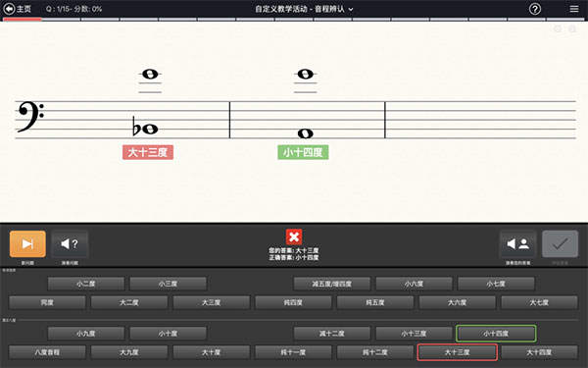Select the 大十度 interval button

point(211,352)
